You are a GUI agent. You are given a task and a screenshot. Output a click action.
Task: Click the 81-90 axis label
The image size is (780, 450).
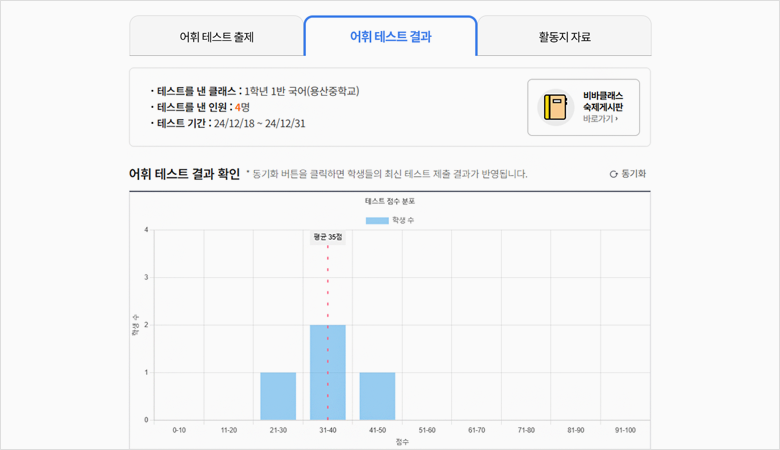pyautogui.click(x=576, y=430)
